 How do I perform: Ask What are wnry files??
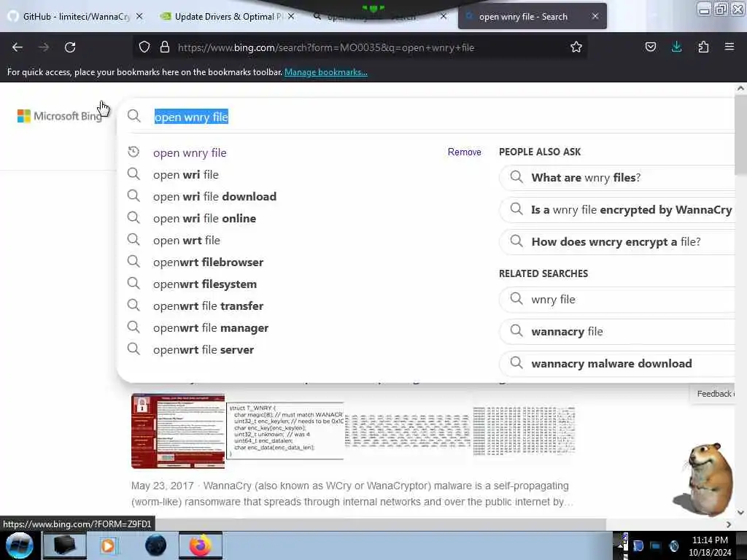point(617,178)
